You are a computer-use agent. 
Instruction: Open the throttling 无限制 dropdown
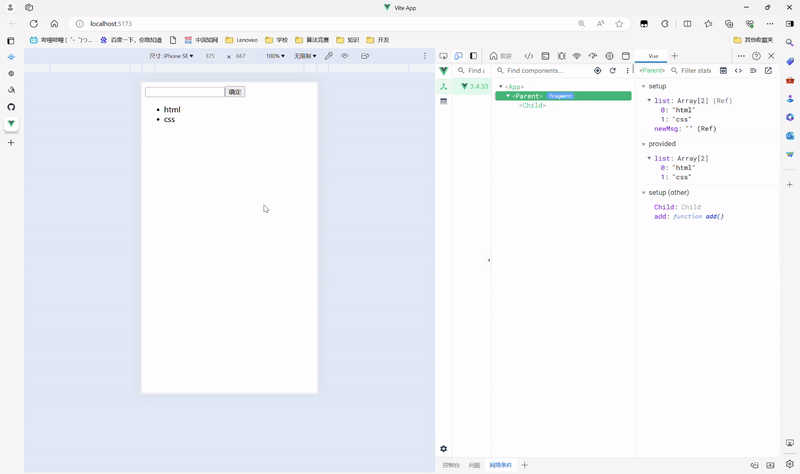point(305,56)
